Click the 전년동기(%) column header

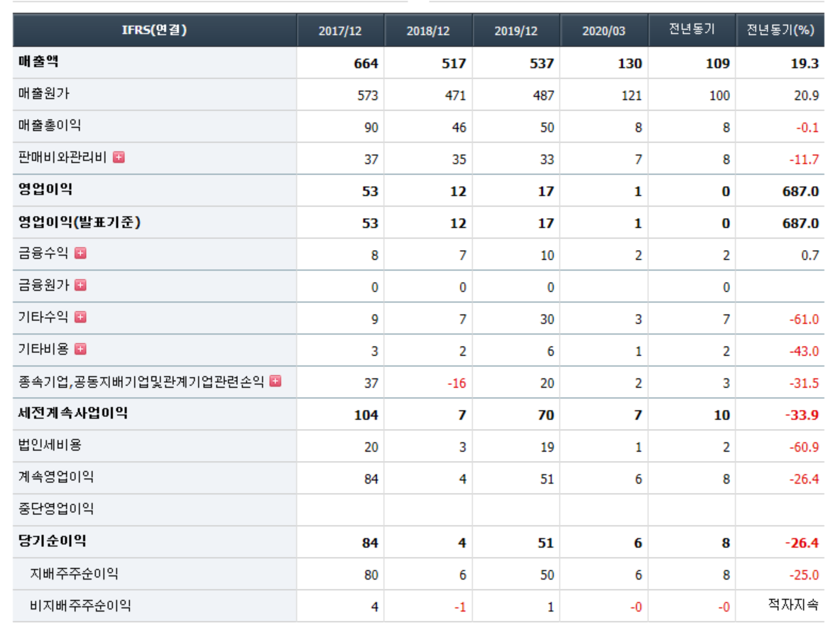coord(780,30)
